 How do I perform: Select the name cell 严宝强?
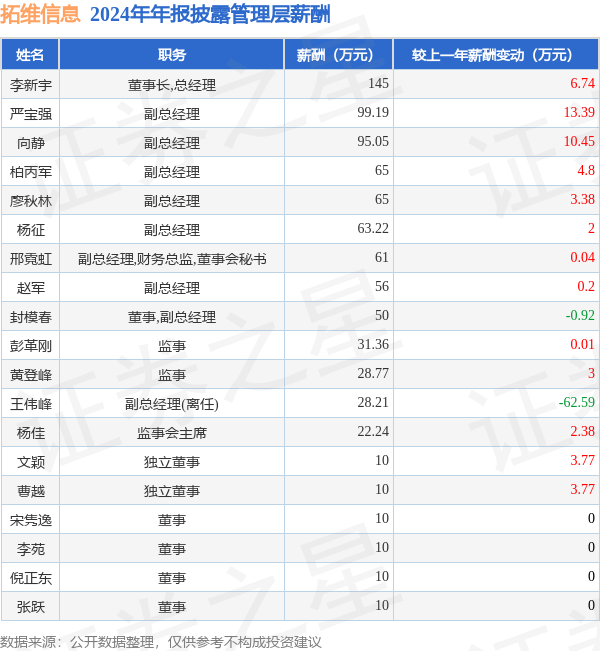click(31, 114)
